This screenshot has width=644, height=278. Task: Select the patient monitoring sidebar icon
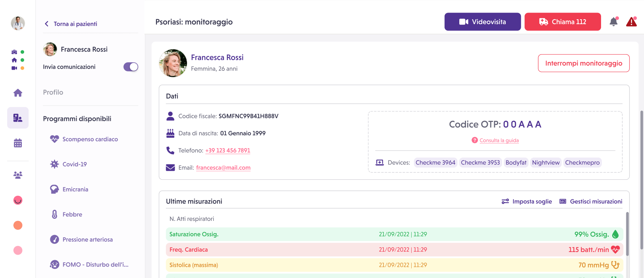click(x=18, y=118)
